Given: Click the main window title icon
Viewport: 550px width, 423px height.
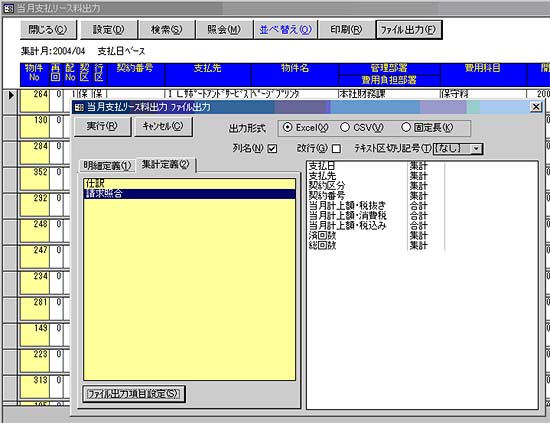Looking at the screenshot, I should (8, 8).
